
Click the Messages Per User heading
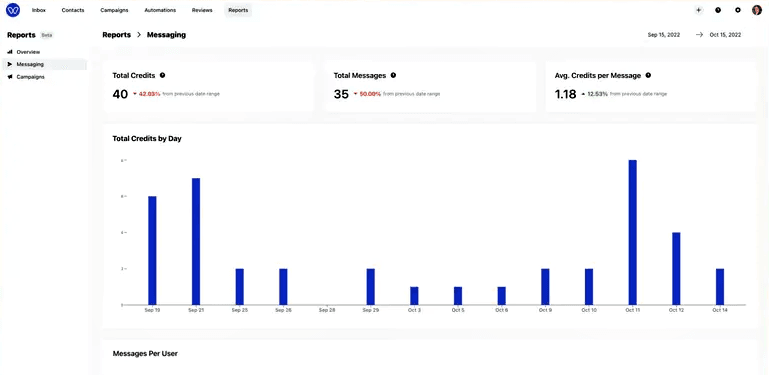click(145, 353)
